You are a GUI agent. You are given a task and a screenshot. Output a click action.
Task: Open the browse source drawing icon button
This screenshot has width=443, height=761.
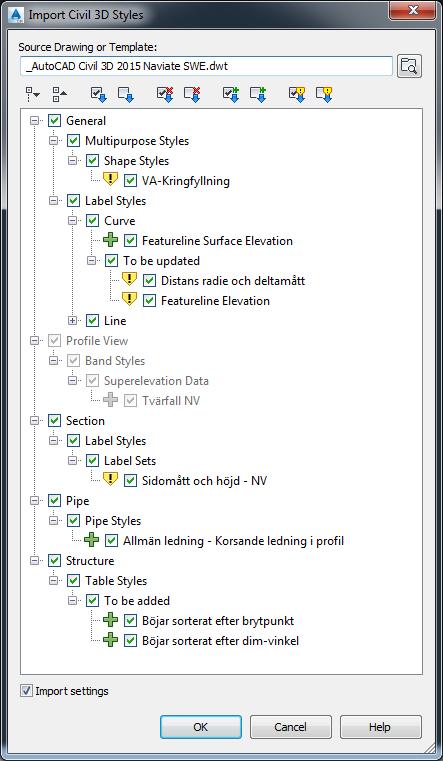pos(410,66)
